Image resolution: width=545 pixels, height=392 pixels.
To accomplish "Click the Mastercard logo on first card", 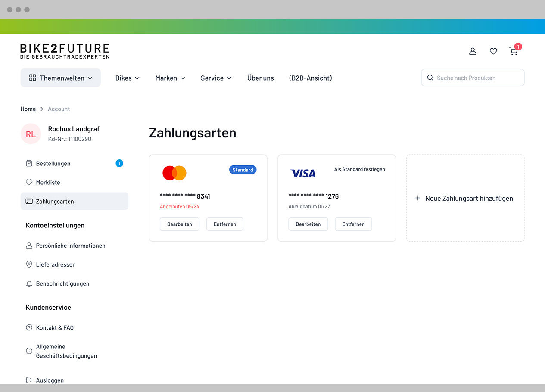I will (174, 173).
